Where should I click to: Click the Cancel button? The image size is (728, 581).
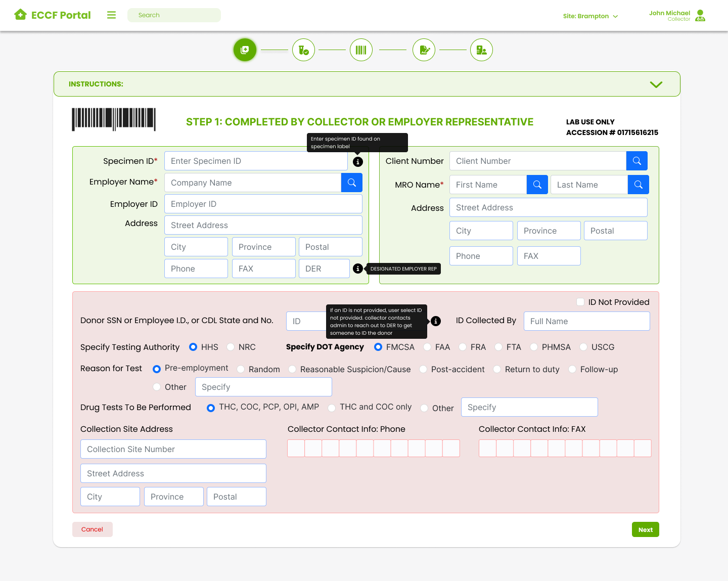(x=93, y=529)
